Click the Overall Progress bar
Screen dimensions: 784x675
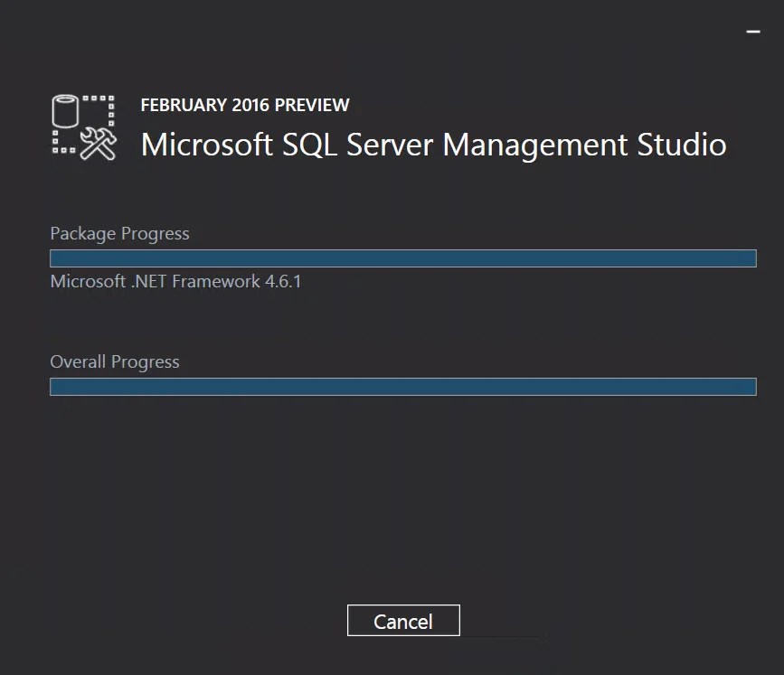402,387
